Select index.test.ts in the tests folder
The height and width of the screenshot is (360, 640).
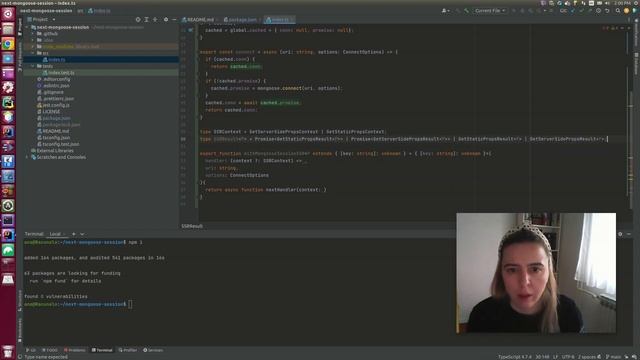pos(58,73)
